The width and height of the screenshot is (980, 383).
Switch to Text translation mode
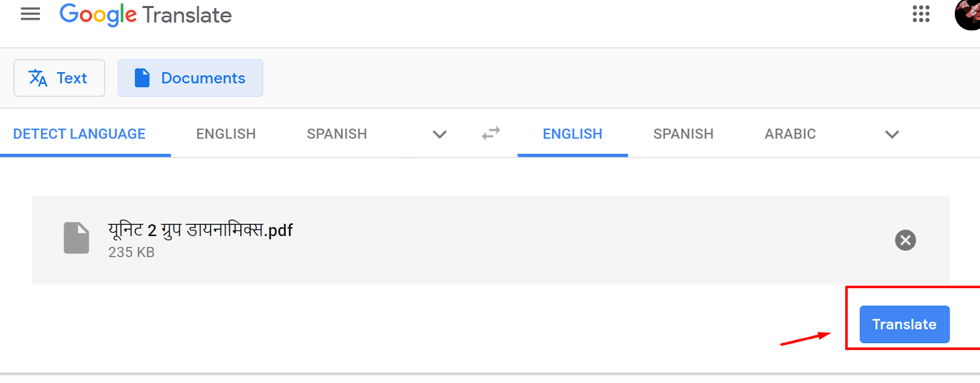click(x=59, y=78)
